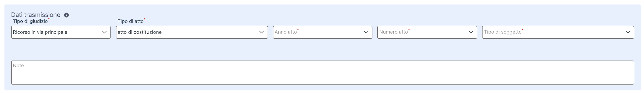The height and width of the screenshot is (93, 644).
Task: Select the Tipo di soggetto placeholder text
Action: coord(503,32)
